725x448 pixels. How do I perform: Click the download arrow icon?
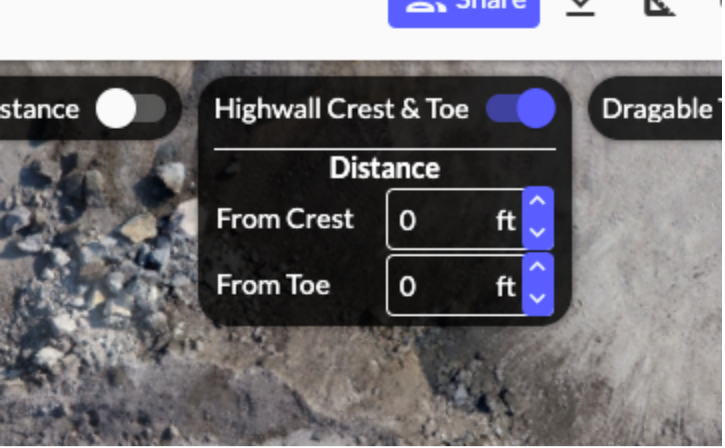pos(580,8)
